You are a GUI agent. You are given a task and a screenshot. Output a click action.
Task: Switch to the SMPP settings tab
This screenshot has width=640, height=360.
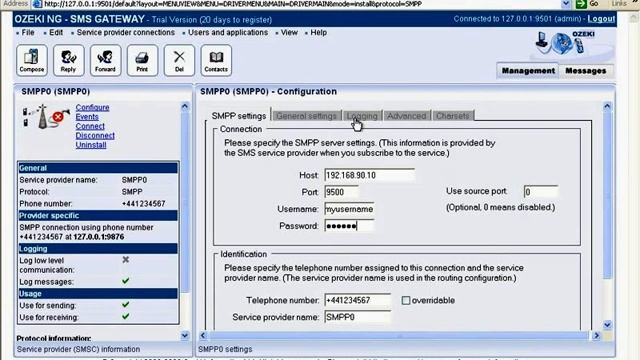coord(239,116)
